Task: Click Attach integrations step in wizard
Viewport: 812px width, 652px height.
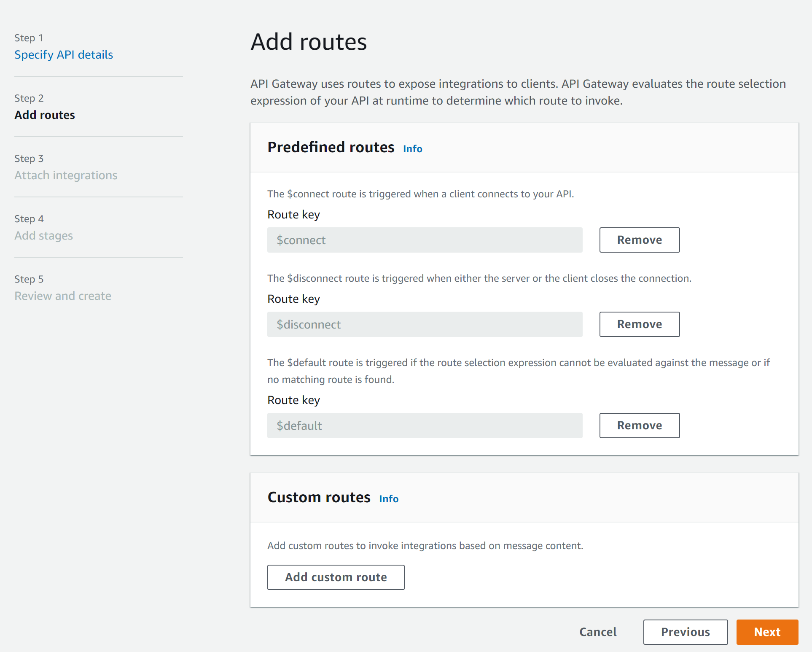Action: coord(66,175)
